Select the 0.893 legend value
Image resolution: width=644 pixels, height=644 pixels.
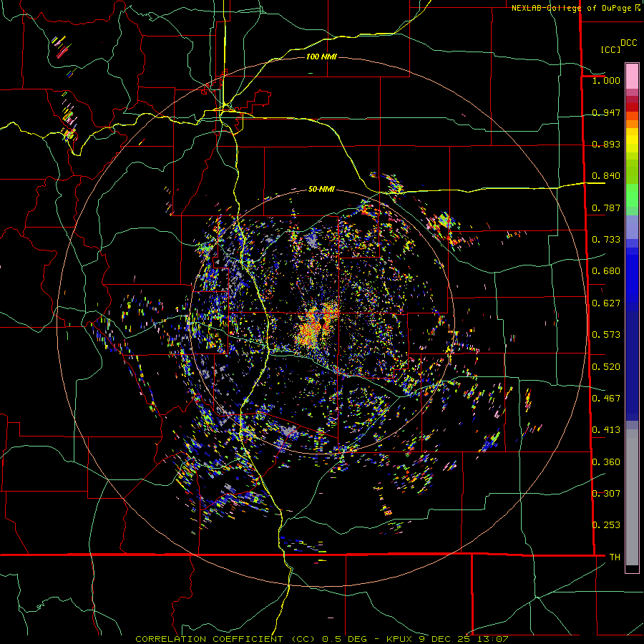point(606,144)
